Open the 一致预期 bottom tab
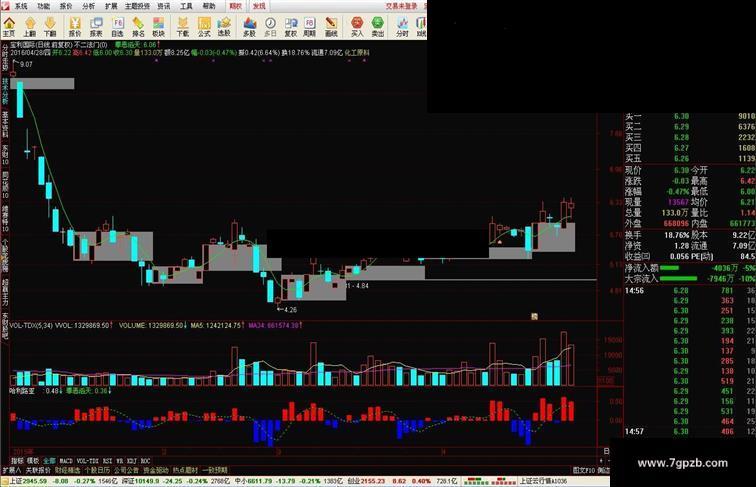The height and width of the screenshot is (487, 756). point(215,470)
